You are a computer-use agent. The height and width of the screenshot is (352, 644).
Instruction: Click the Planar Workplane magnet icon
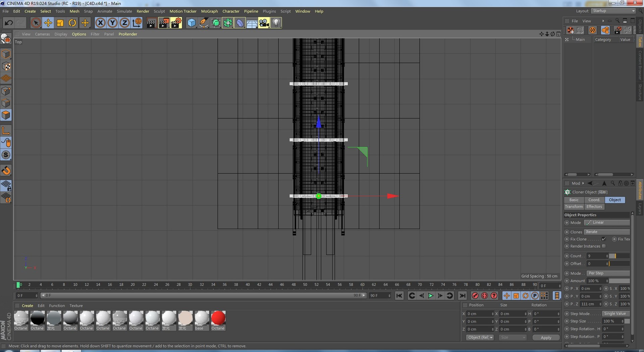click(6, 170)
